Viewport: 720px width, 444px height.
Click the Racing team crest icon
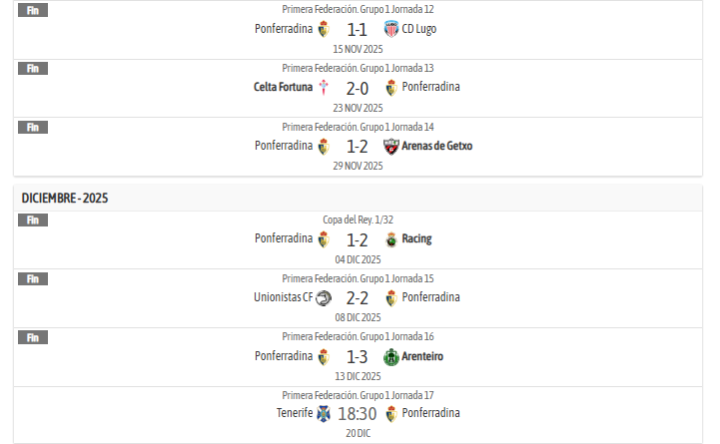[x=391, y=239]
